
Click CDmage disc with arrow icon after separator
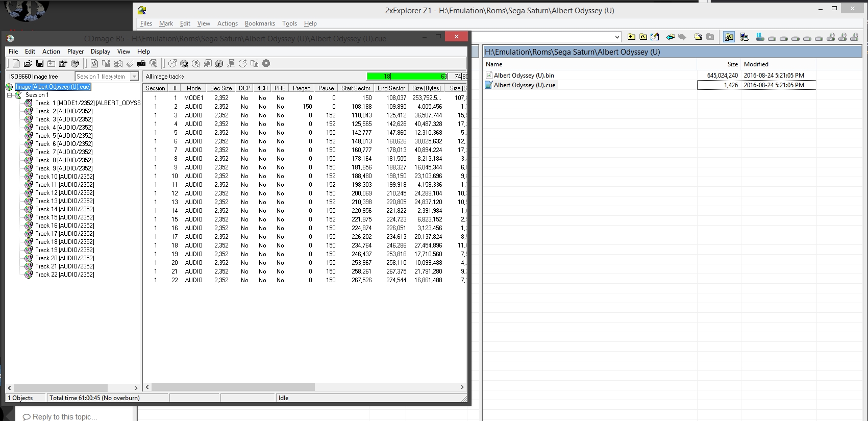(172, 63)
